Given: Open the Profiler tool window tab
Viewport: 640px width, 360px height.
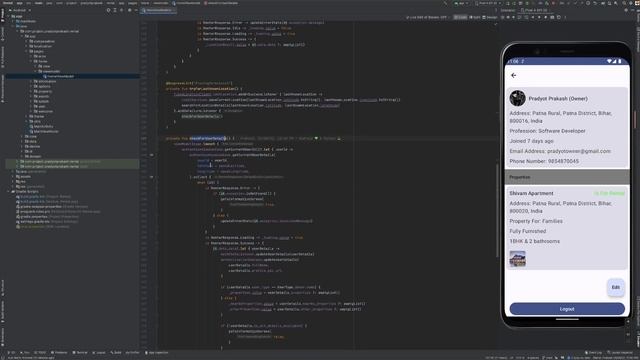Looking at the screenshot, I should pyautogui.click(x=133, y=352).
